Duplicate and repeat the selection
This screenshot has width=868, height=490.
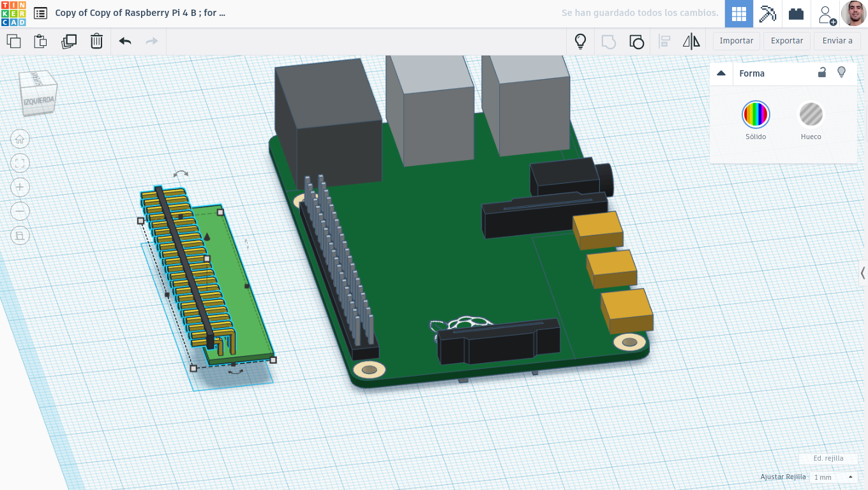tap(69, 41)
